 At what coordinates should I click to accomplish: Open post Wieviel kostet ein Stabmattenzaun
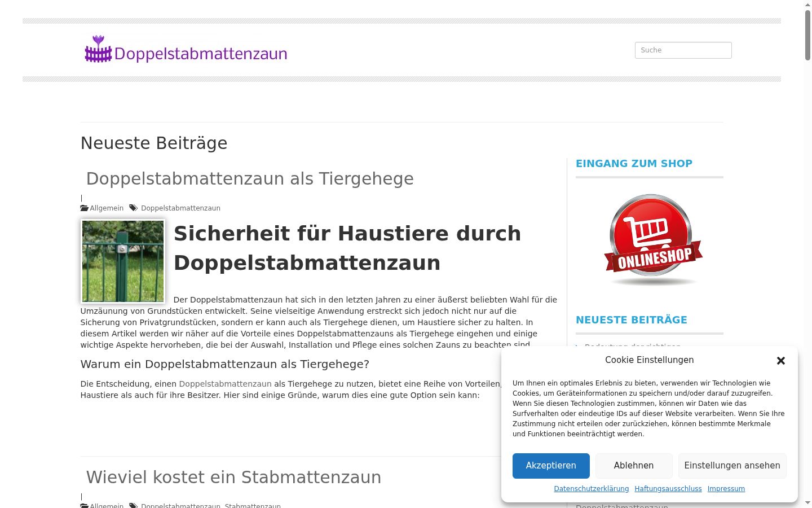233,477
